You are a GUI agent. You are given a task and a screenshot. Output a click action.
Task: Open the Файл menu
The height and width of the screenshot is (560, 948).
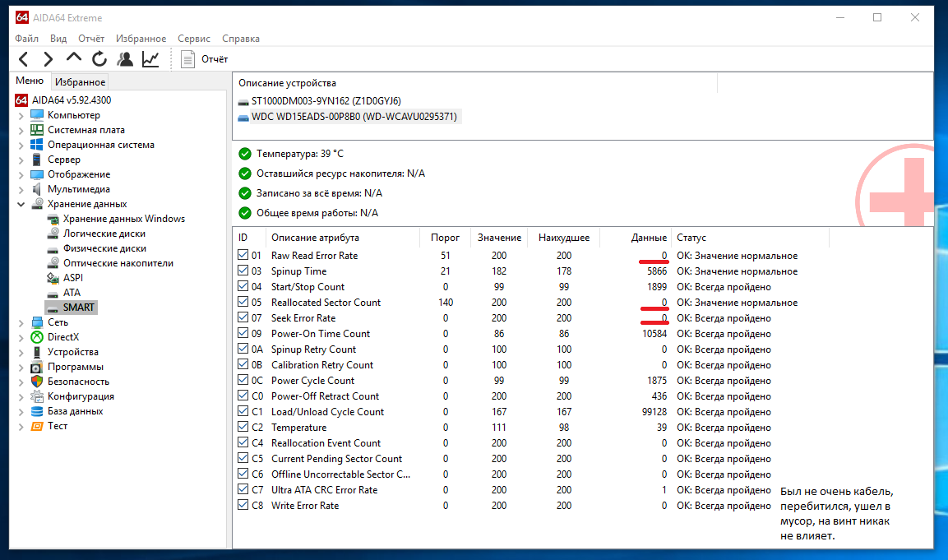pyautogui.click(x=26, y=39)
